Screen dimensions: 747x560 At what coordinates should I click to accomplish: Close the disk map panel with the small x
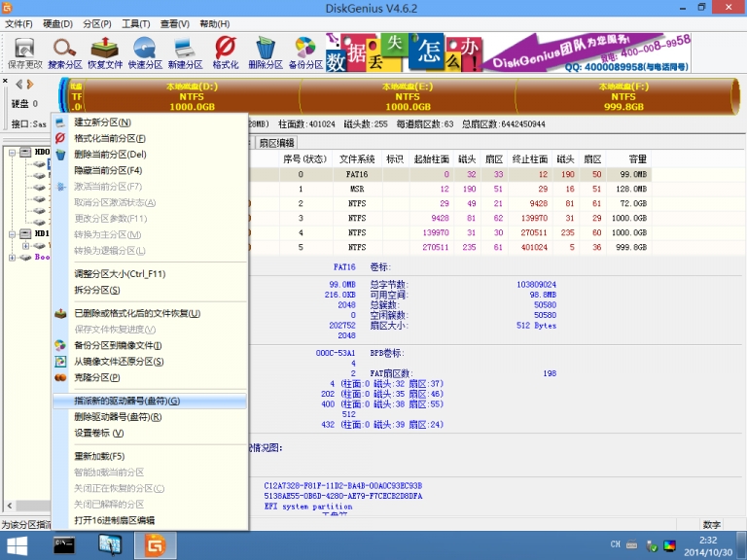[x=5, y=81]
